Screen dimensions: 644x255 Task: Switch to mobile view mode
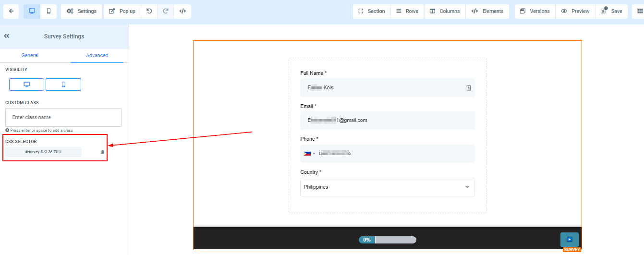coord(49,11)
